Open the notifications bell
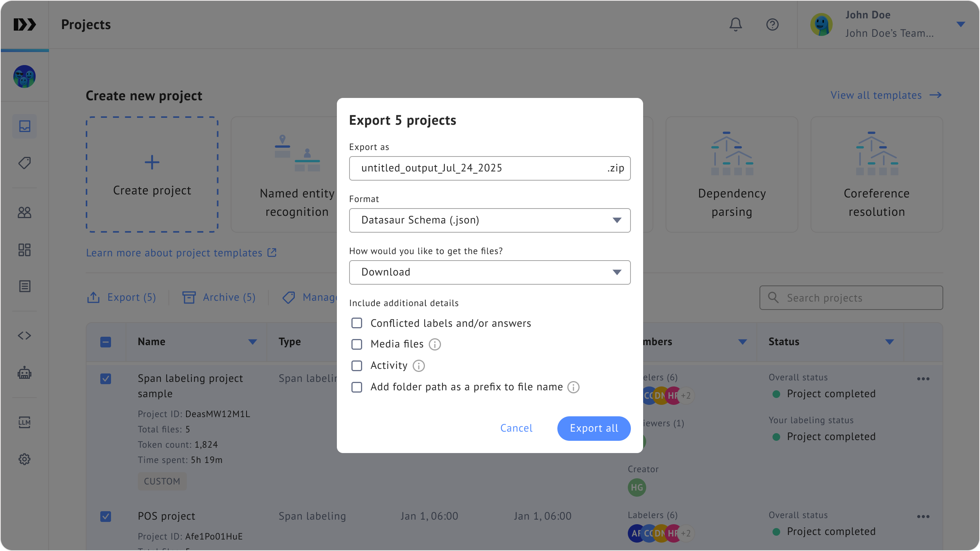Image resolution: width=980 pixels, height=551 pixels. coord(735,24)
